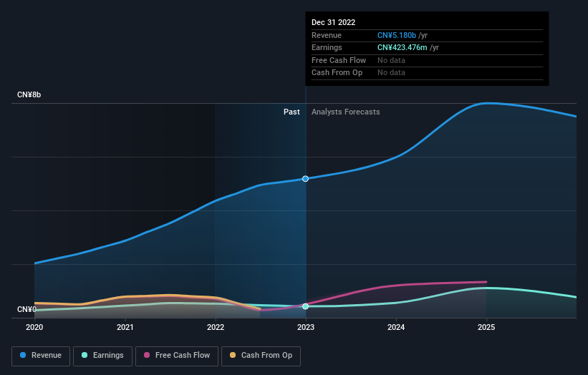Click the CN¥5.180b revenue value

(x=397, y=35)
